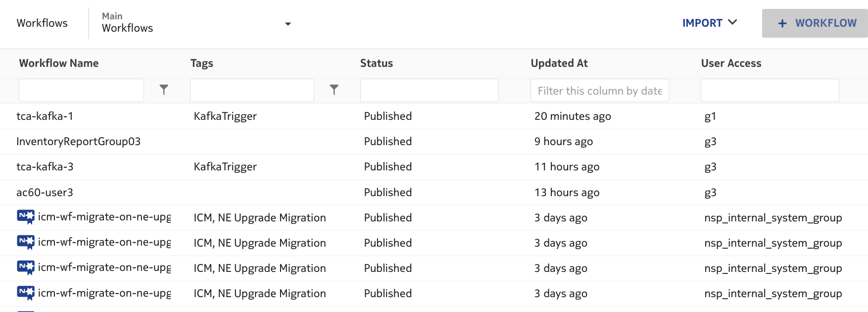Click the User Access filter field

point(770,91)
